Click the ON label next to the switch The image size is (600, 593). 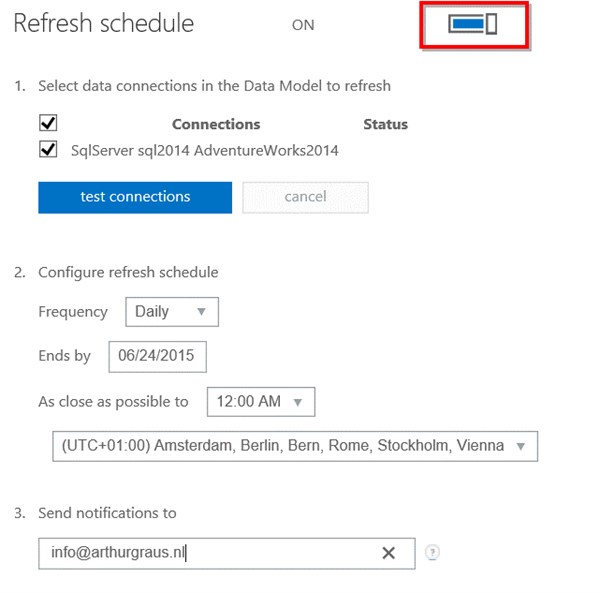click(303, 25)
